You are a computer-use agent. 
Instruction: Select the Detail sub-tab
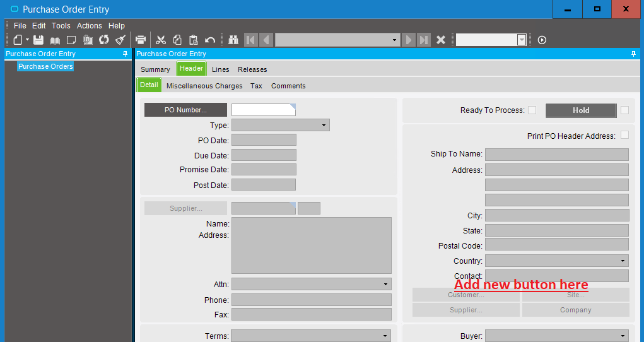point(149,85)
